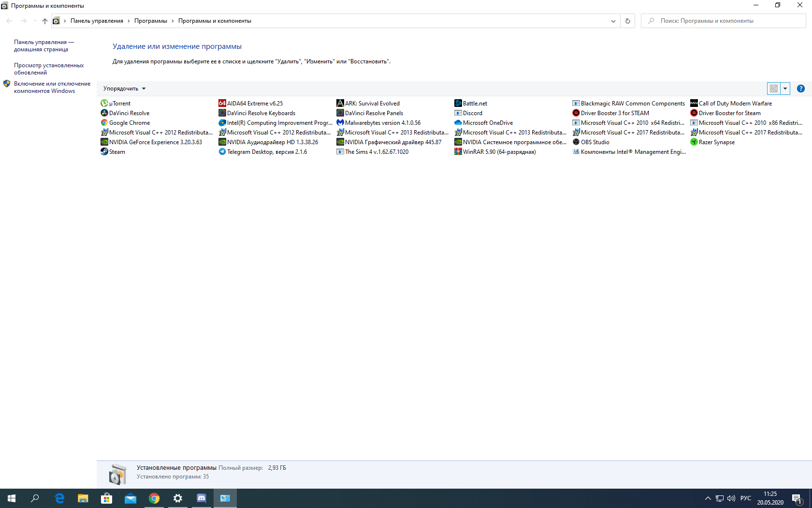This screenshot has width=812, height=508.
Task: Select the Steam program icon in list
Action: point(104,151)
